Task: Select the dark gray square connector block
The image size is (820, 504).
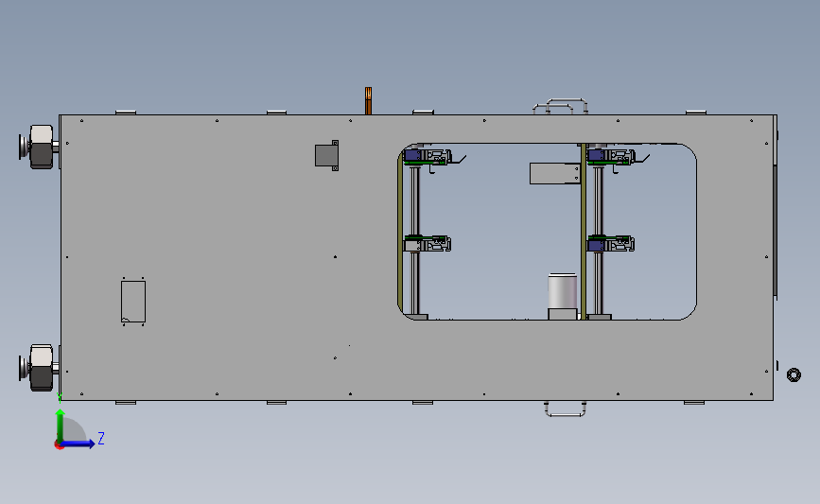Action: coord(327,155)
